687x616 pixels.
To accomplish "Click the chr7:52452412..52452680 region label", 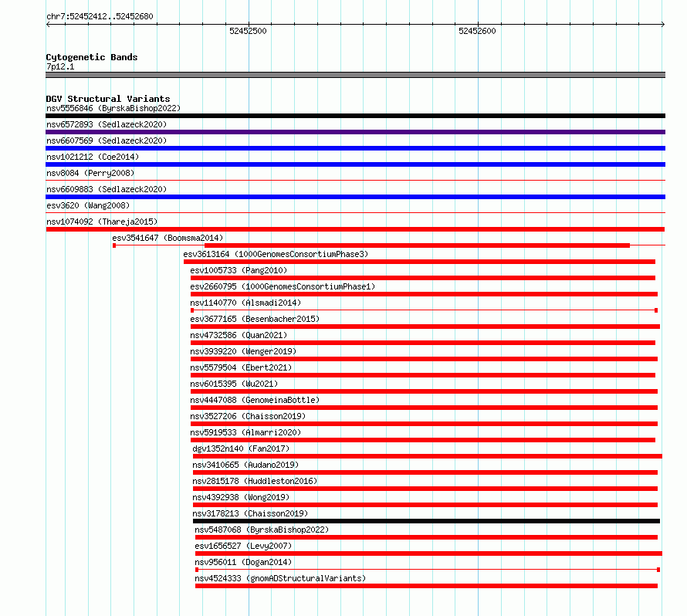I will click(x=100, y=16).
